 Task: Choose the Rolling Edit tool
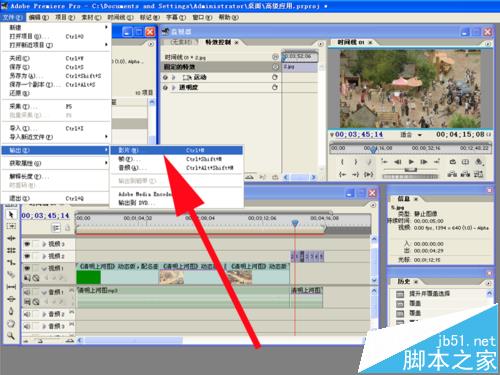(11, 250)
